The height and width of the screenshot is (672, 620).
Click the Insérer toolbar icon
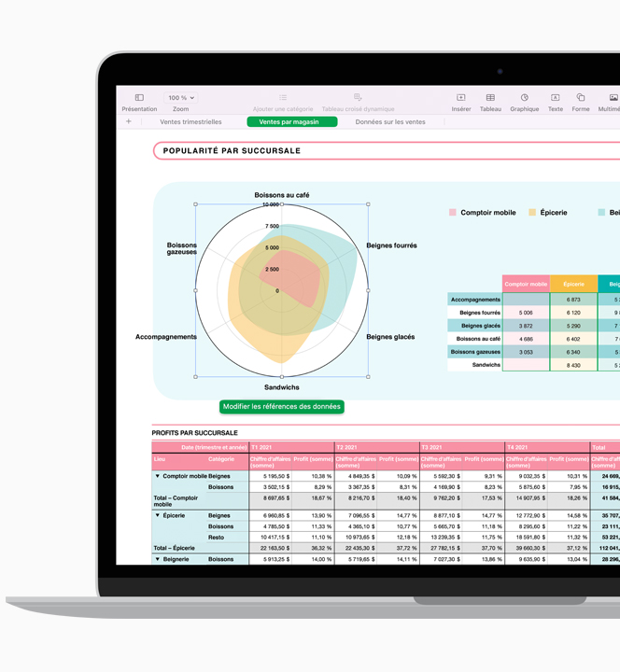(x=461, y=98)
